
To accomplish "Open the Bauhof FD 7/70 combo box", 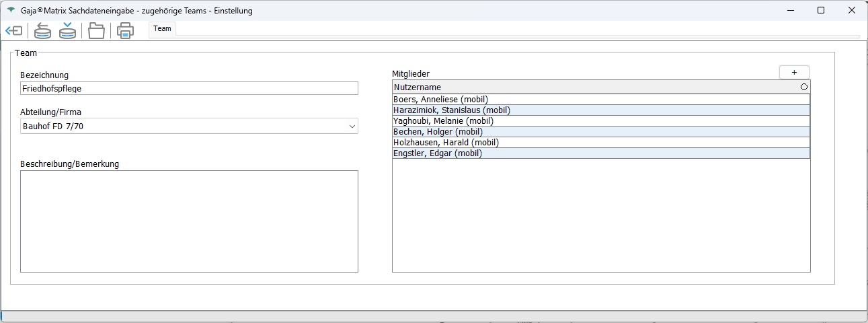I will click(182, 126).
